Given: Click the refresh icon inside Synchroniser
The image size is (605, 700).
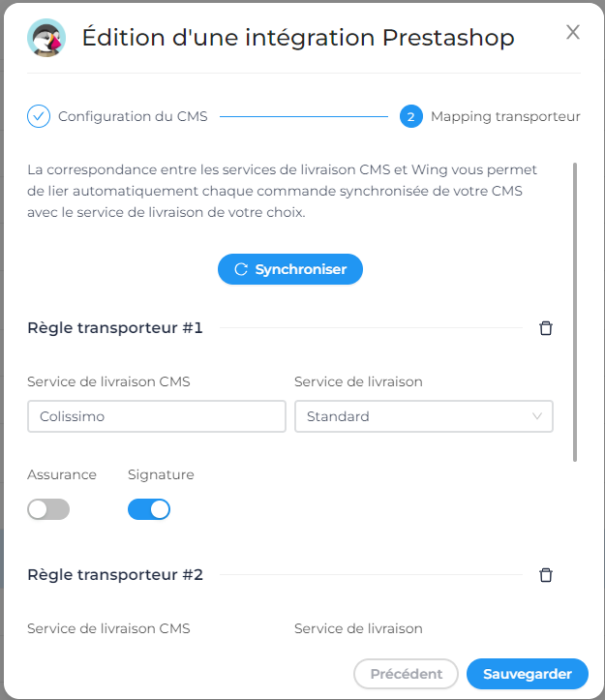Looking at the screenshot, I should [x=241, y=269].
